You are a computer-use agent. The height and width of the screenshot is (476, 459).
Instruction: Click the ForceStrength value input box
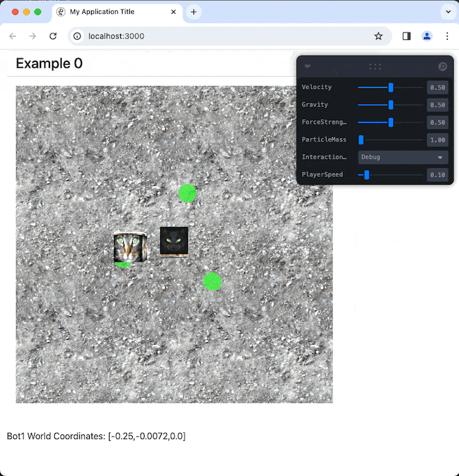point(437,123)
